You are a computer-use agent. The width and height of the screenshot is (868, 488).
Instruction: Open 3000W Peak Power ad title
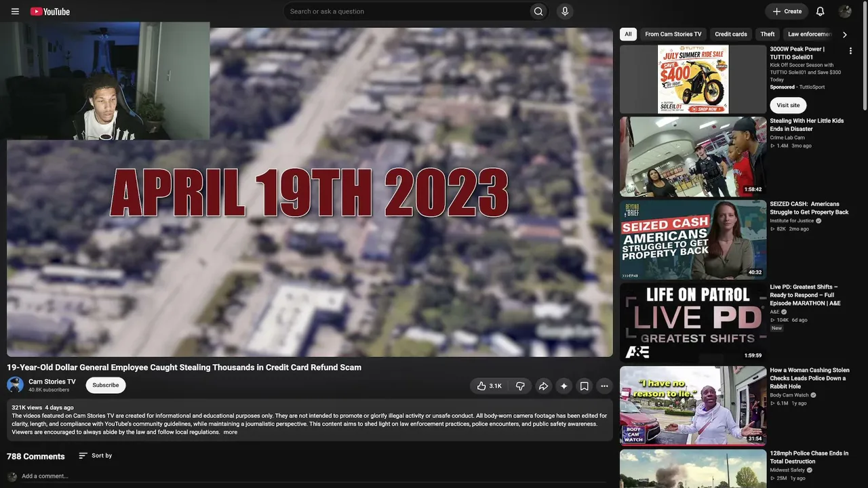point(797,53)
